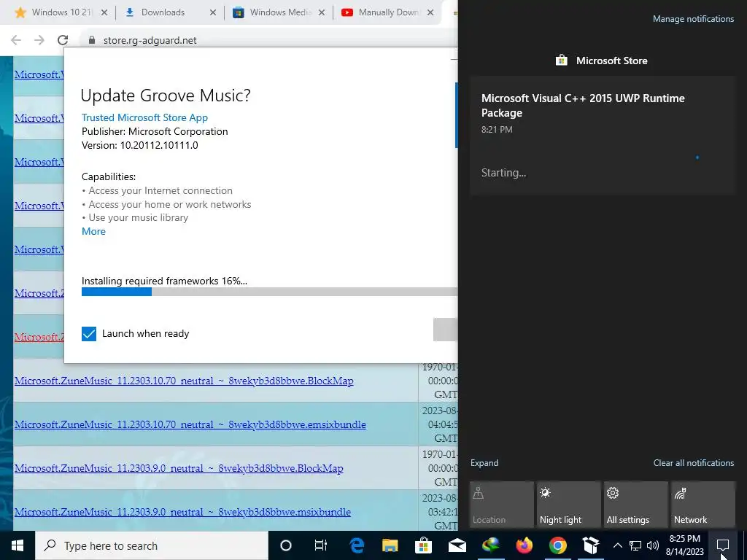Image resolution: width=747 pixels, height=560 pixels.
Task: Clear all notifications
Action: (x=693, y=463)
